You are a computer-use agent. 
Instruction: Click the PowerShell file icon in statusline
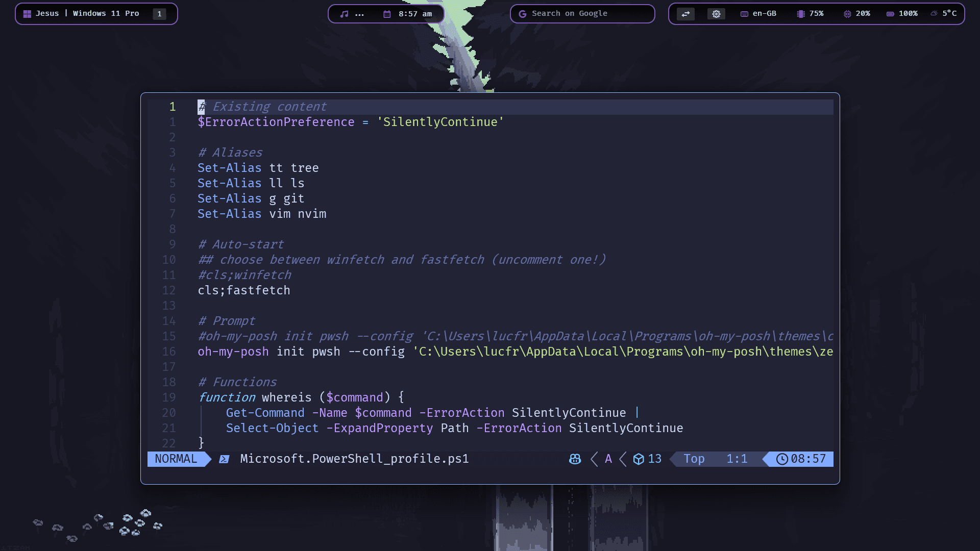[224, 459]
